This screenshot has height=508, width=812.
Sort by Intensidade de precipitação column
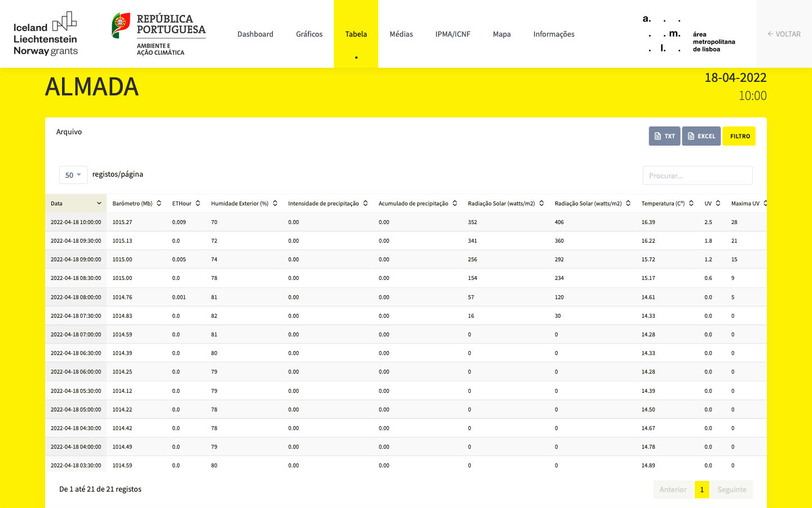pyautogui.click(x=328, y=203)
